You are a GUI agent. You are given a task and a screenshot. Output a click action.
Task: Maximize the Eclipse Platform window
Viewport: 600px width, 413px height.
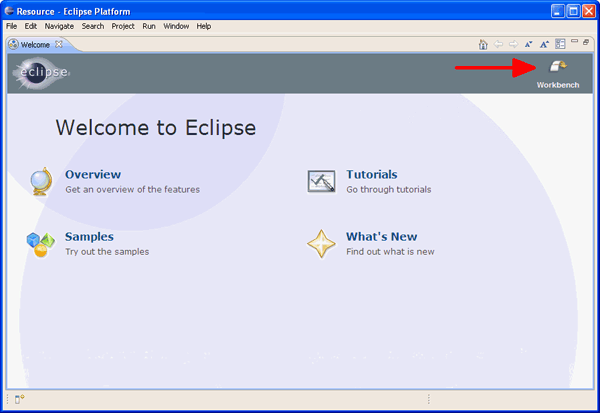coord(573,11)
